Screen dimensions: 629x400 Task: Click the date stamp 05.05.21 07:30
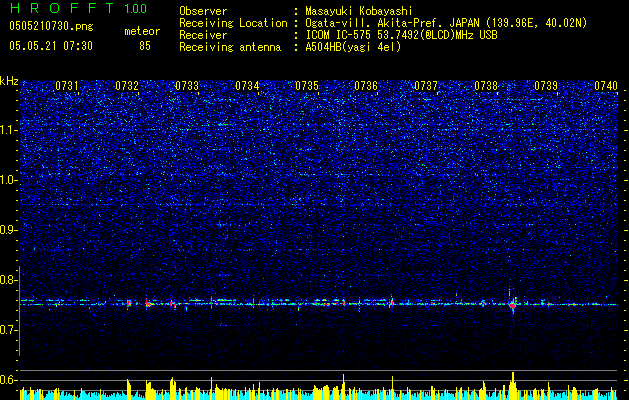(51, 46)
